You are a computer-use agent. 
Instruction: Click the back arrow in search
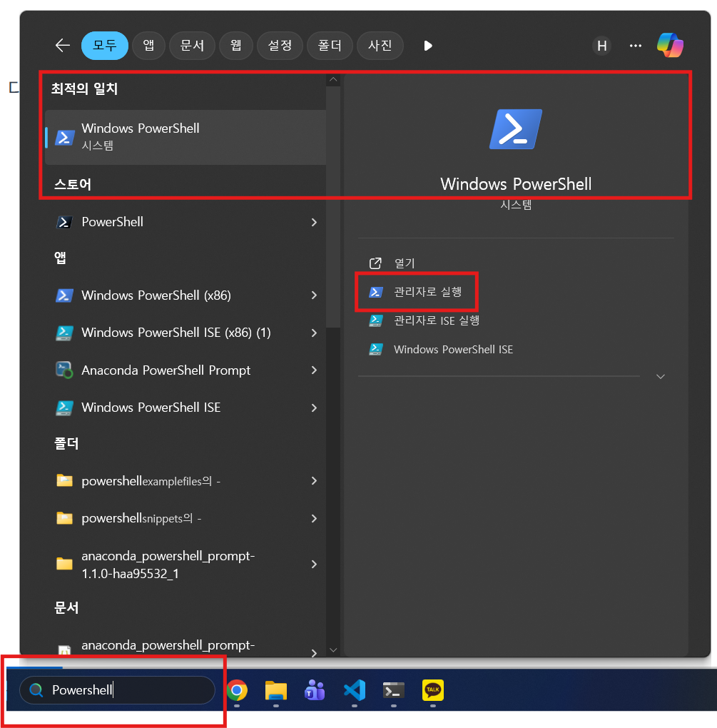62,45
